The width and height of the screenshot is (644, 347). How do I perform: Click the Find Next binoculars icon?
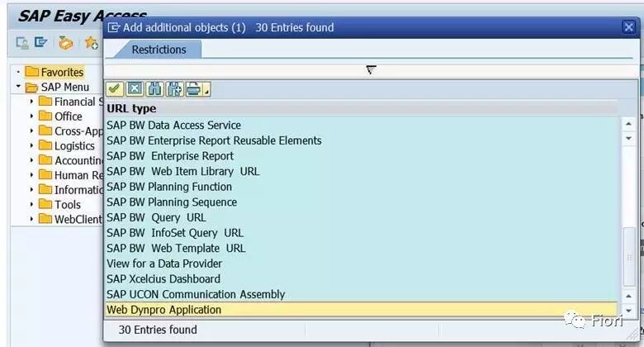[175, 88]
